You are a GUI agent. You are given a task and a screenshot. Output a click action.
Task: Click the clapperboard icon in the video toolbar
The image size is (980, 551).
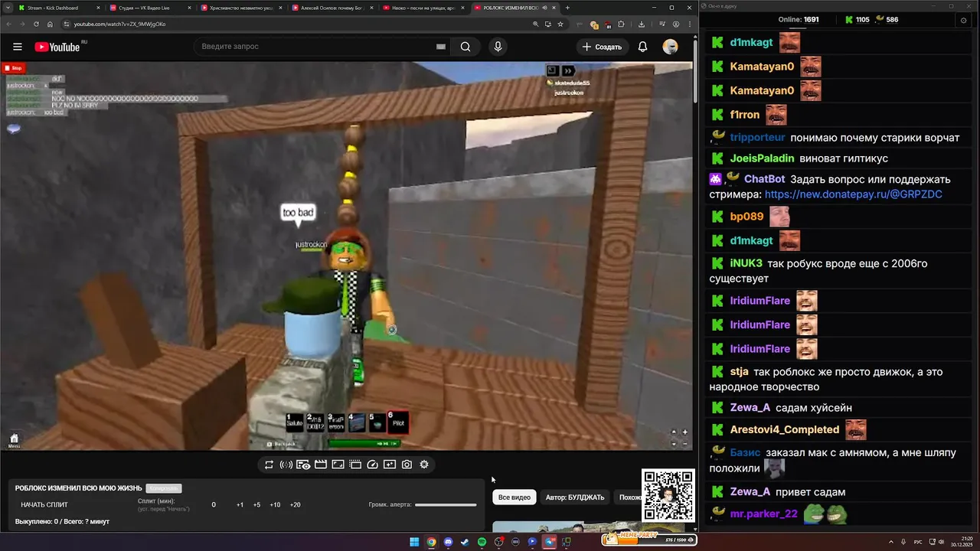(321, 465)
